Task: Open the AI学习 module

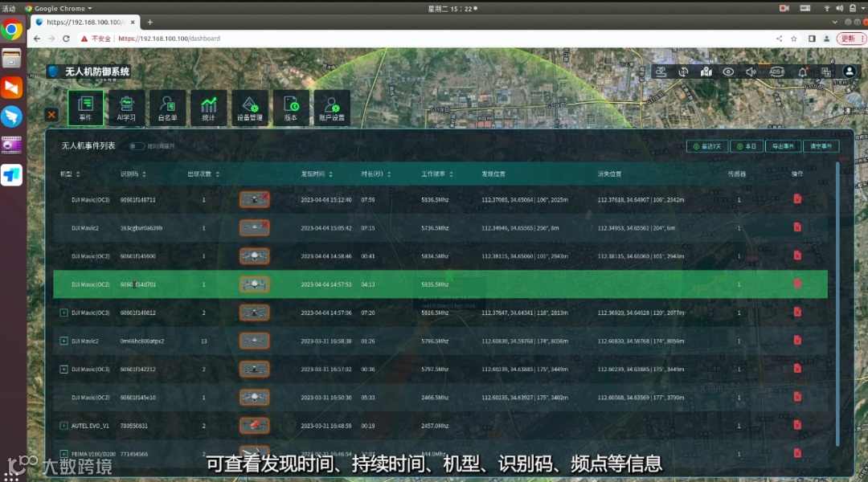Action: tap(126, 108)
